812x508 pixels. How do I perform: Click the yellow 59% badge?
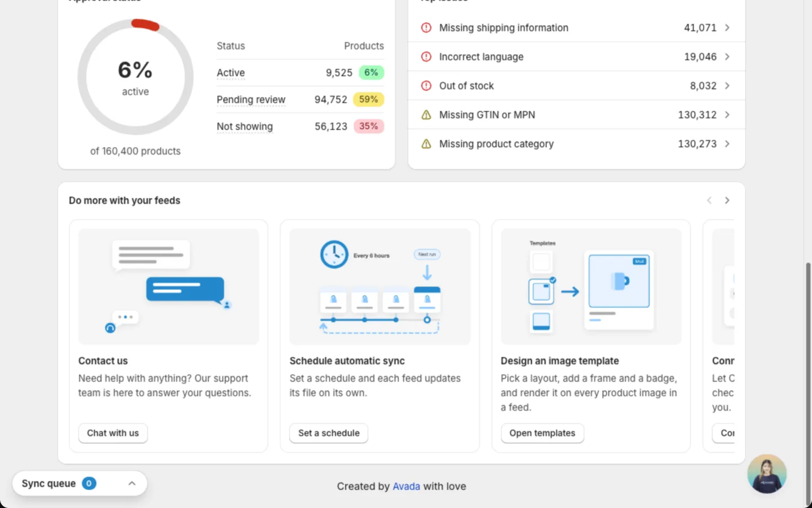pyautogui.click(x=368, y=99)
